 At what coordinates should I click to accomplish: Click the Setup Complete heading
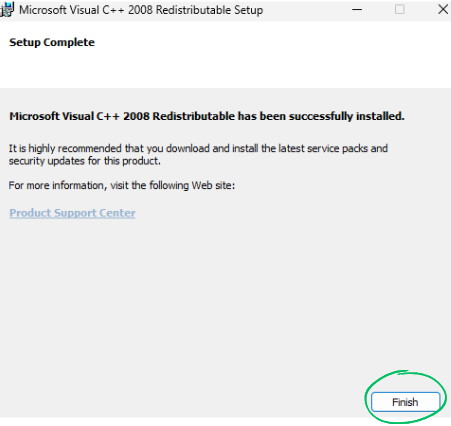click(x=52, y=42)
